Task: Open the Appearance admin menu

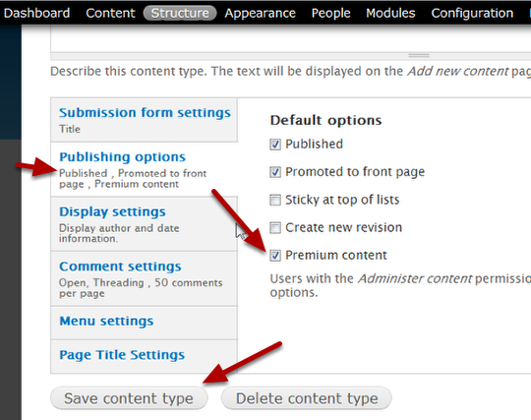Action: [x=260, y=13]
